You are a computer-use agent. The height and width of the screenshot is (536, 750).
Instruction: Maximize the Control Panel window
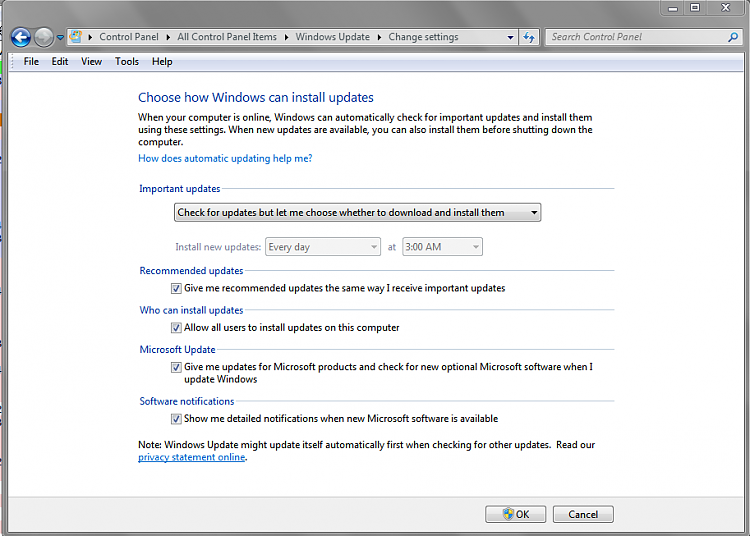695,8
